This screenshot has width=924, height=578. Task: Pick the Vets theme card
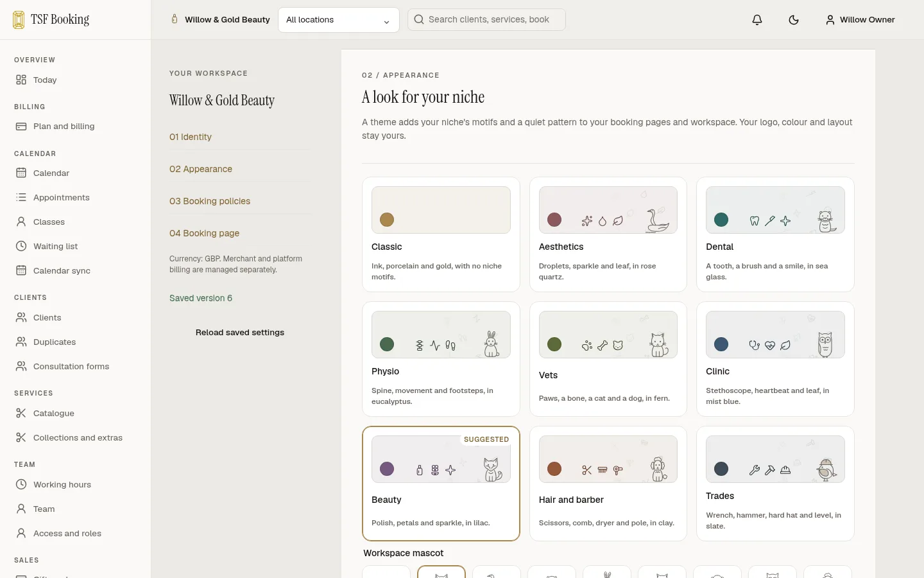click(x=608, y=359)
